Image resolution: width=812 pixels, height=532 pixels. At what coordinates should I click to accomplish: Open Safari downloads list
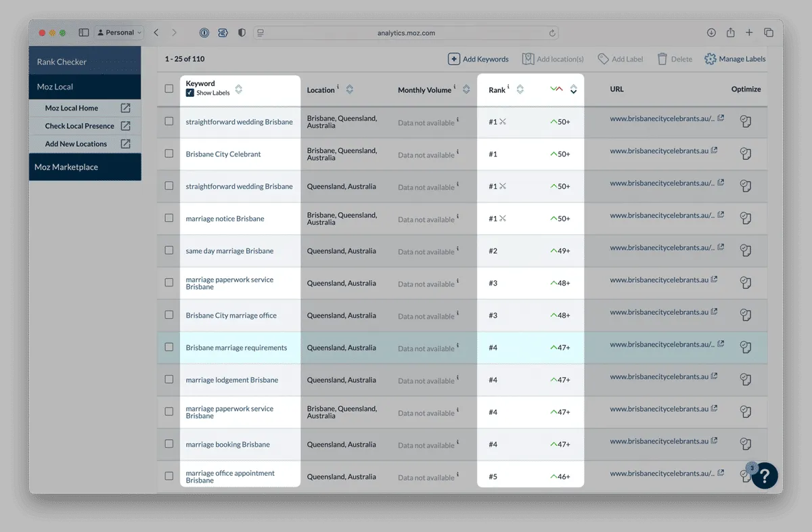point(711,32)
